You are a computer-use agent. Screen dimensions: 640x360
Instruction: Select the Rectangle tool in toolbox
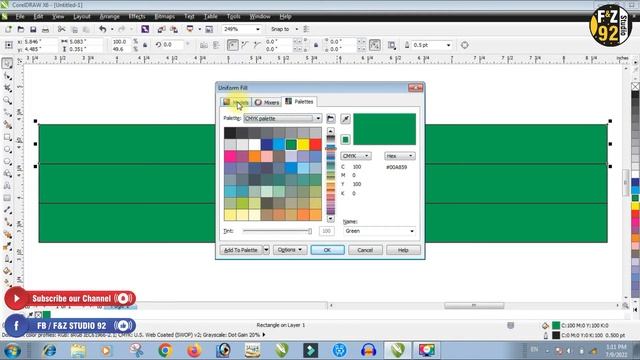click(7, 137)
